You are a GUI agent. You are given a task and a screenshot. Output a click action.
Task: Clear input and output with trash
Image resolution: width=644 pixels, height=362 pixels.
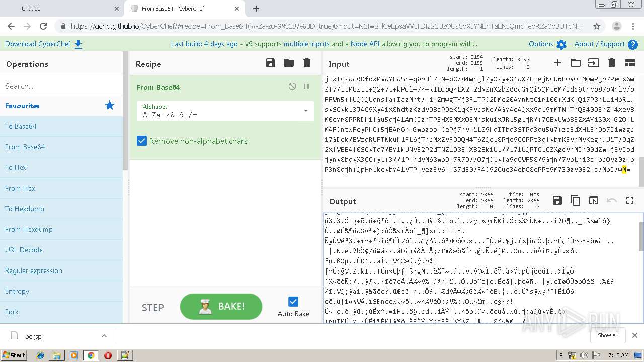(612, 63)
